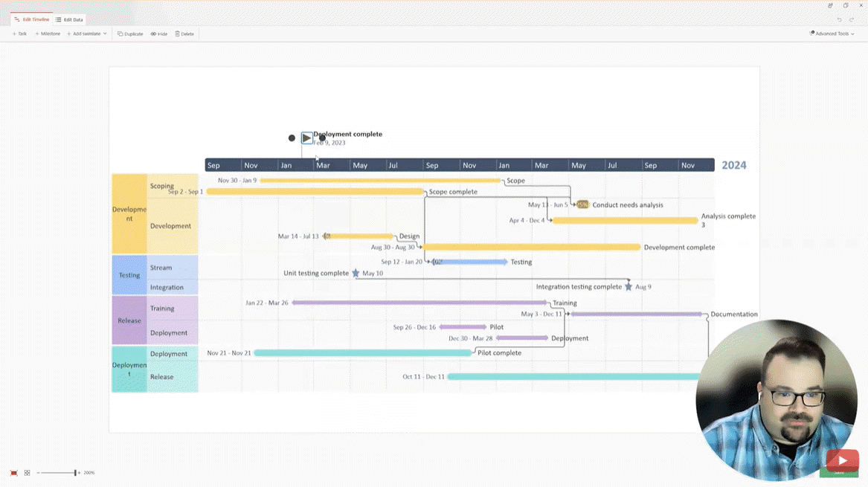Click the 200% zoom level text
Screen dimensions: 868x487
pyautogui.click(x=89, y=473)
